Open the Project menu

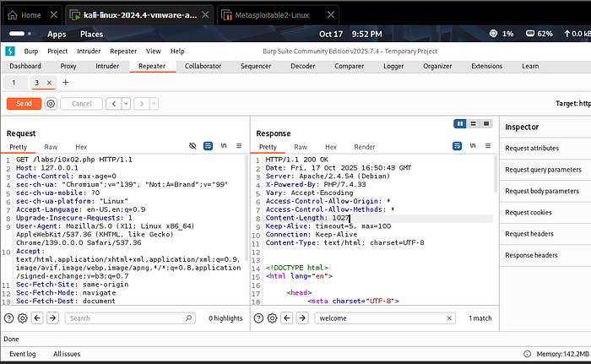tap(57, 52)
